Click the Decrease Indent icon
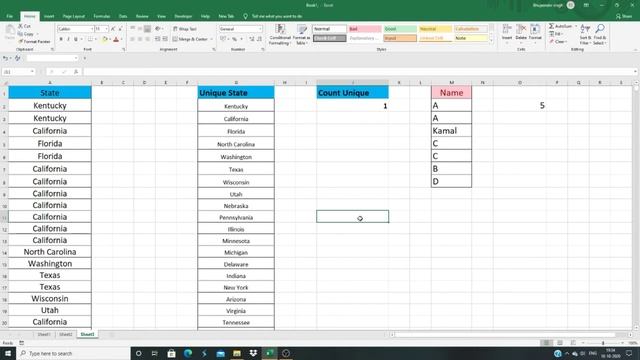The height and width of the screenshot is (360, 640). pyautogui.click(x=158, y=39)
